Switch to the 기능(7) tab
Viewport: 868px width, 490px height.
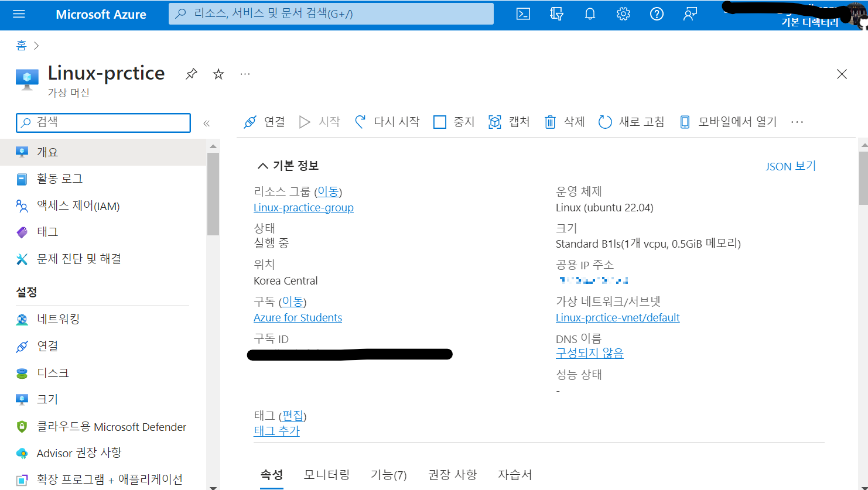coord(389,475)
